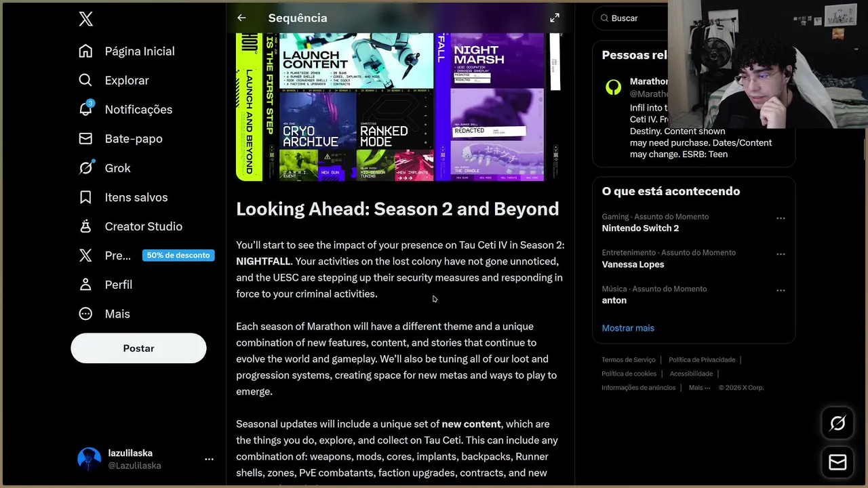
Task: Expand the footer Mais options
Action: coord(699,388)
